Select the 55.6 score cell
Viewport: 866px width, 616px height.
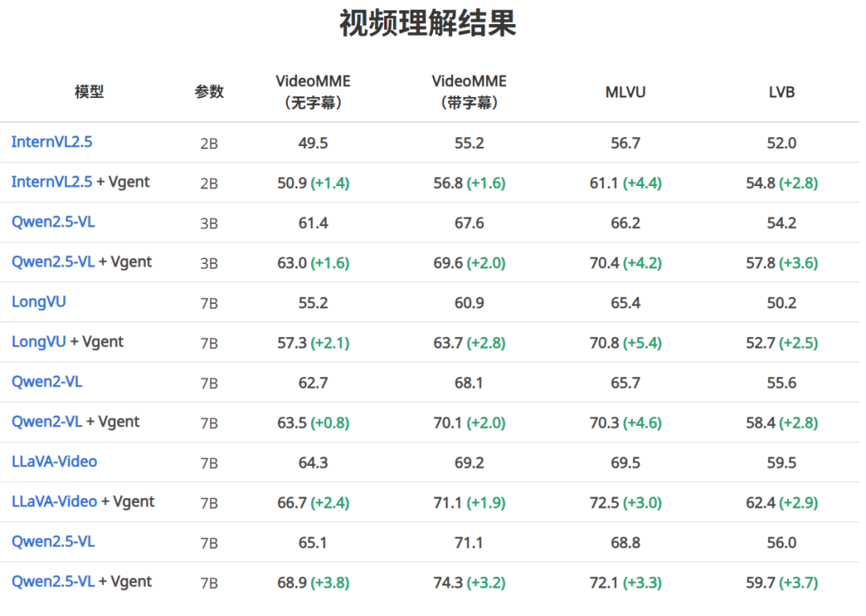[782, 383]
